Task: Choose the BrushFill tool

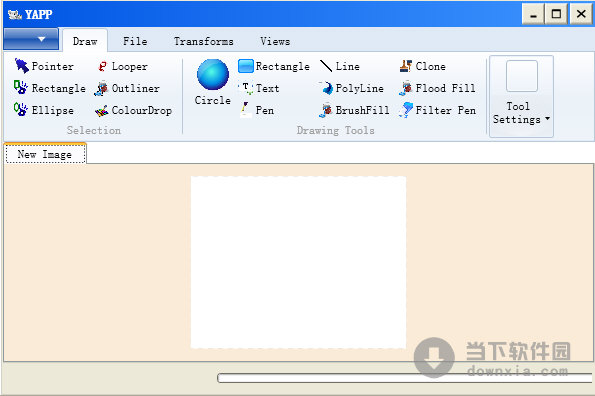Action: tap(354, 110)
